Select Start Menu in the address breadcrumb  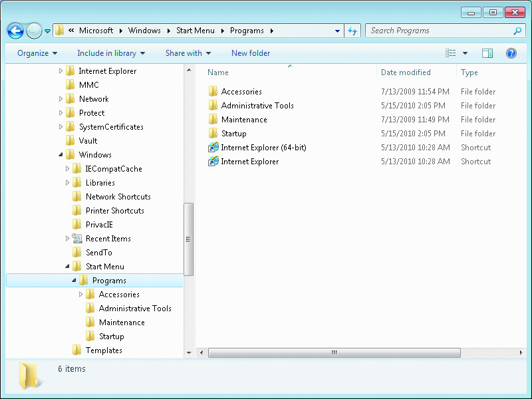pos(196,31)
